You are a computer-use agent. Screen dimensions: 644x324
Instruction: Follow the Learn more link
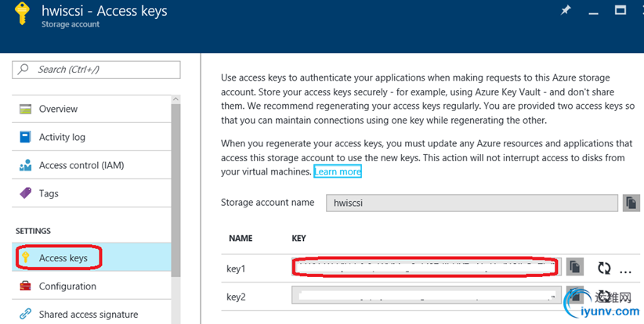[338, 171]
